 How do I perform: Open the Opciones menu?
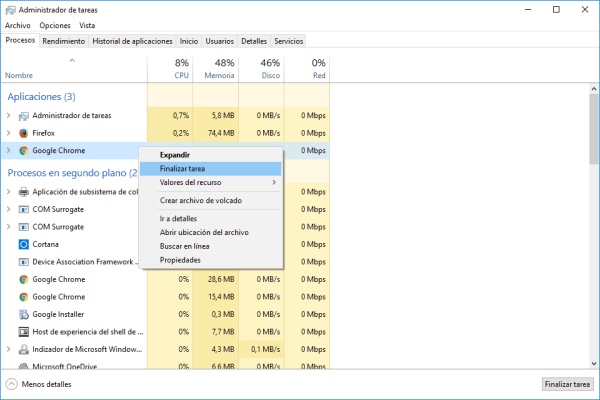[x=55, y=25]
